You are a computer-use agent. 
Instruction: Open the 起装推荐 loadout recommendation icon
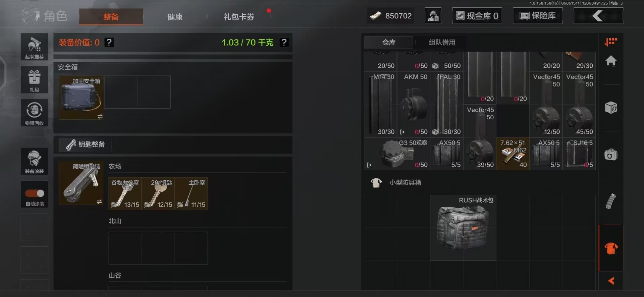click(34, 47)
